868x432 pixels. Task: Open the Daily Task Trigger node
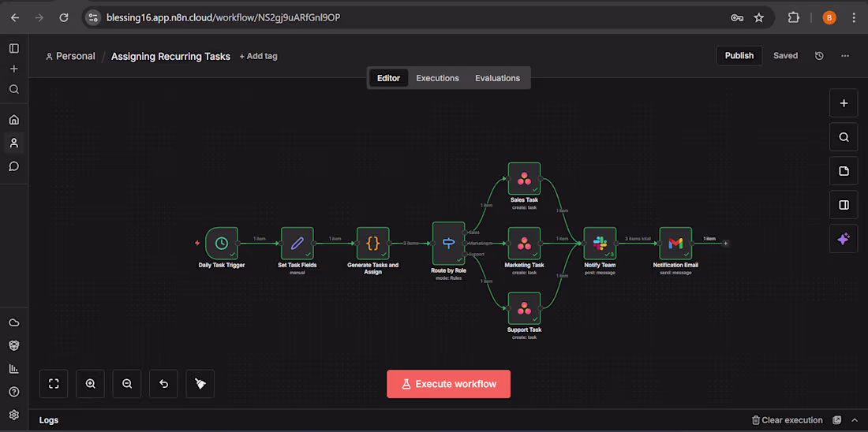[x=222, y=243]
